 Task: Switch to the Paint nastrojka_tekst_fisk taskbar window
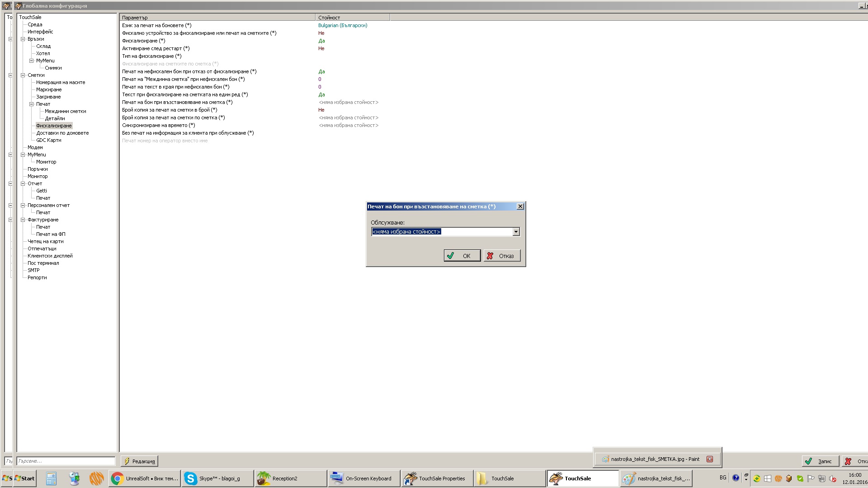click(656, 479)
